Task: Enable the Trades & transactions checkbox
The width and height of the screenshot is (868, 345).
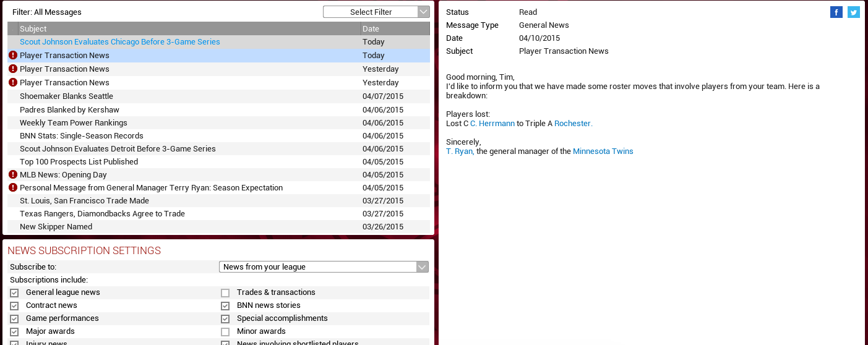Action: pos(225,293)
